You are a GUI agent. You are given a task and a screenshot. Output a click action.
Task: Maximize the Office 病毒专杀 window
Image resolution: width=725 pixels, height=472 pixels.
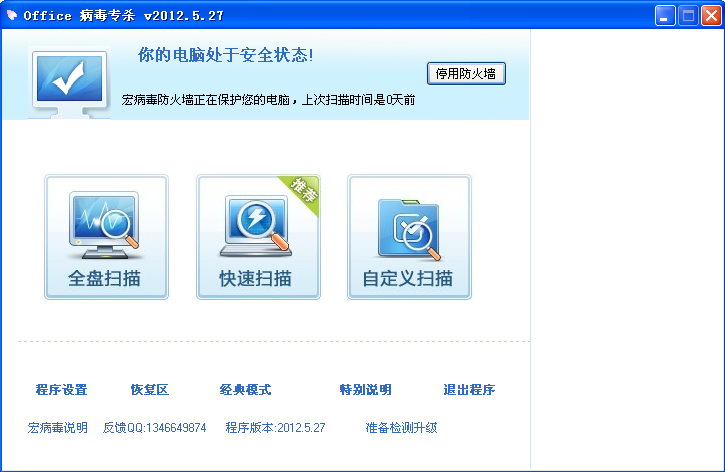tap(688, 15)
